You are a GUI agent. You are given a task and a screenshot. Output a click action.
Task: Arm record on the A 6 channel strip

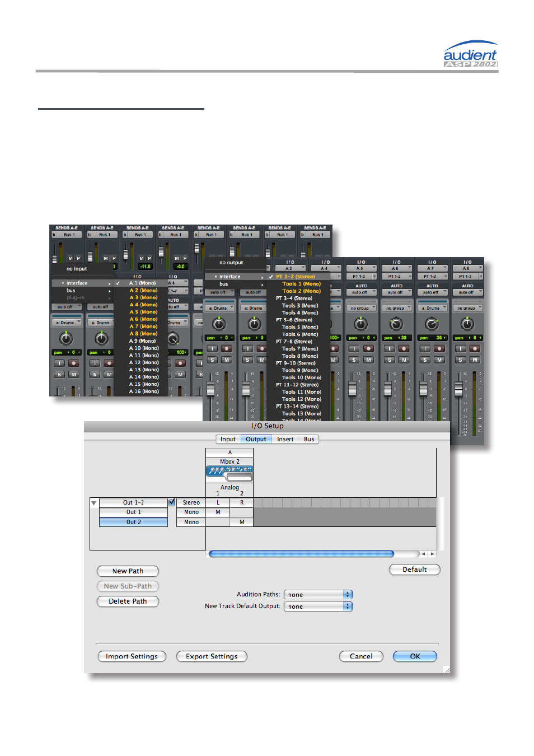point(404,348)
